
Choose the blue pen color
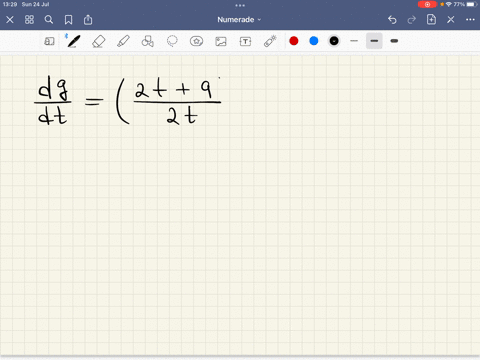click(x=314, y=41)
